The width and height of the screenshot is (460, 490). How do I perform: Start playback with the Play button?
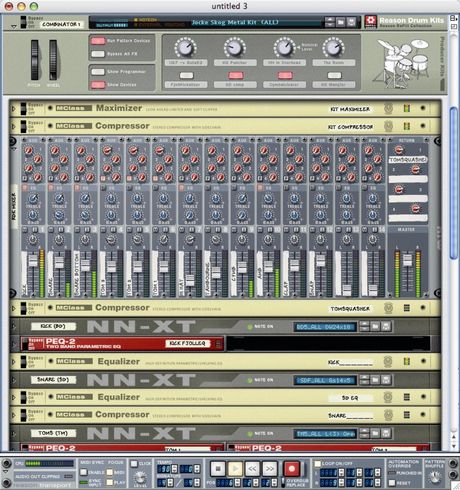click(x=235, y=469)
